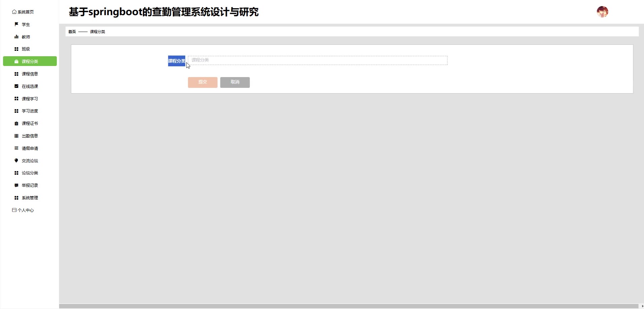
Task: Open 课程信息 in the sidebar
Action: pos(30,74)
